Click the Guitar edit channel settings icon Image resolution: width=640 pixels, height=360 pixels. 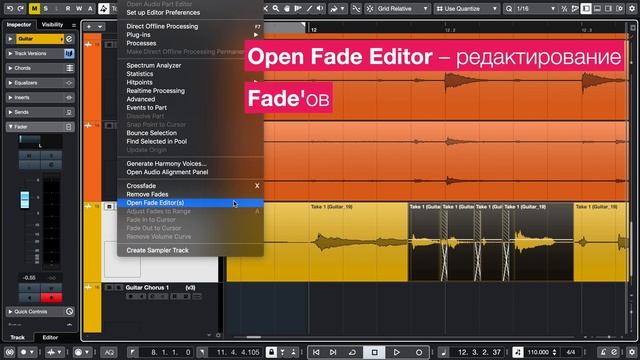pos(69,39)
